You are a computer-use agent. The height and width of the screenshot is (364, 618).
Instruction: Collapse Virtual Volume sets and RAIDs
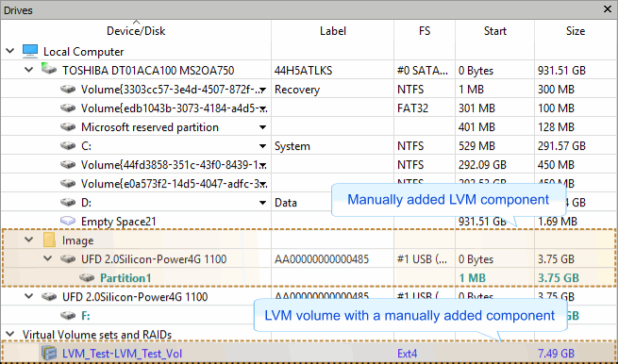(10, 334)
